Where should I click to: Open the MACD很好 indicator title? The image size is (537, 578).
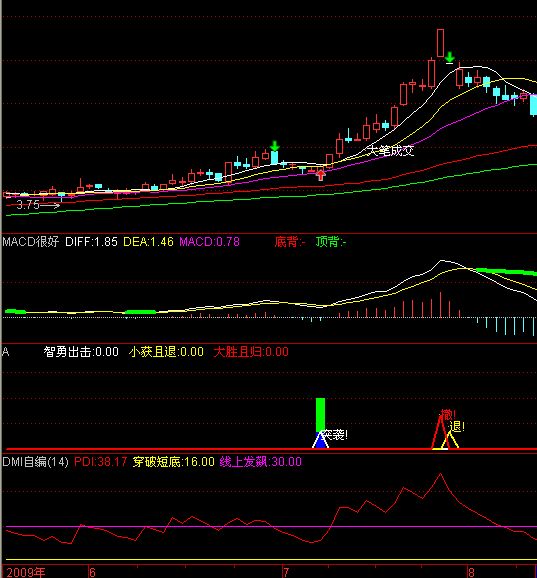[31, 242]
